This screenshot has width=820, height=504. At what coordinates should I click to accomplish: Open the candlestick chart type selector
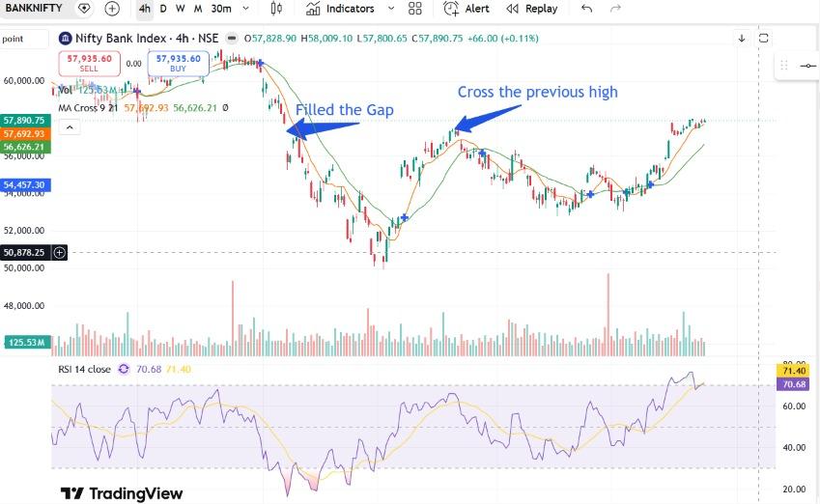pos(276,9)
